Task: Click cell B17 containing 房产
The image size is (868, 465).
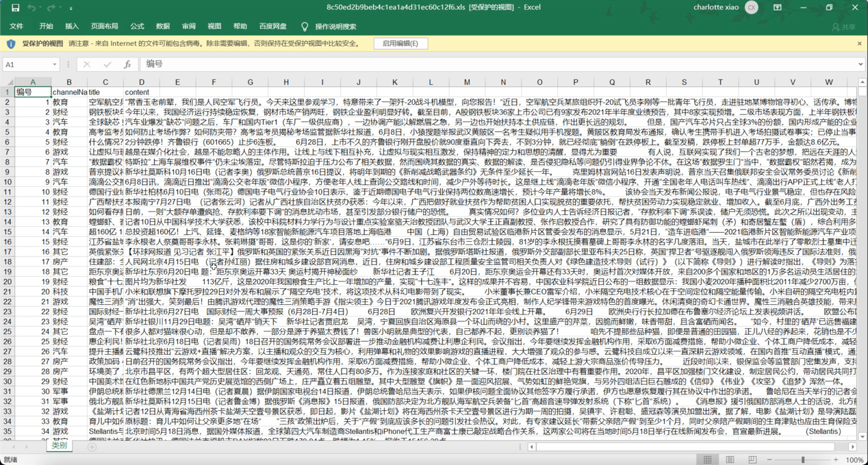Action: pos(69,262)
